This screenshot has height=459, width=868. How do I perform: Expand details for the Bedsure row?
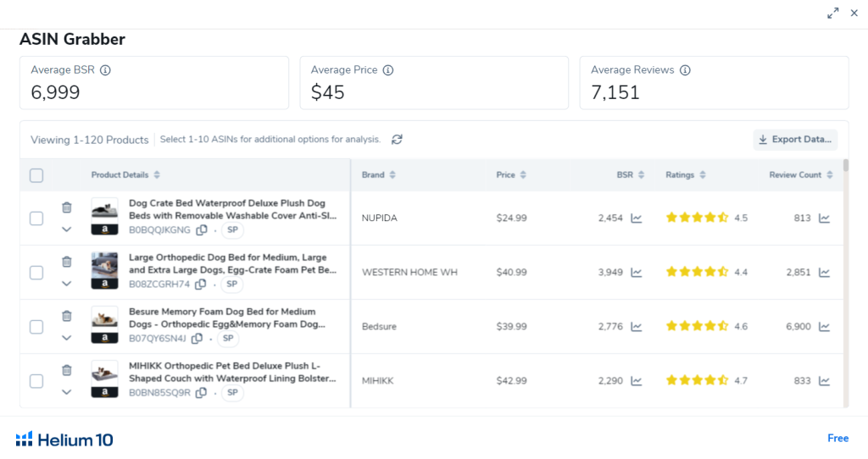pyautogui.click(x=66, y=338)
